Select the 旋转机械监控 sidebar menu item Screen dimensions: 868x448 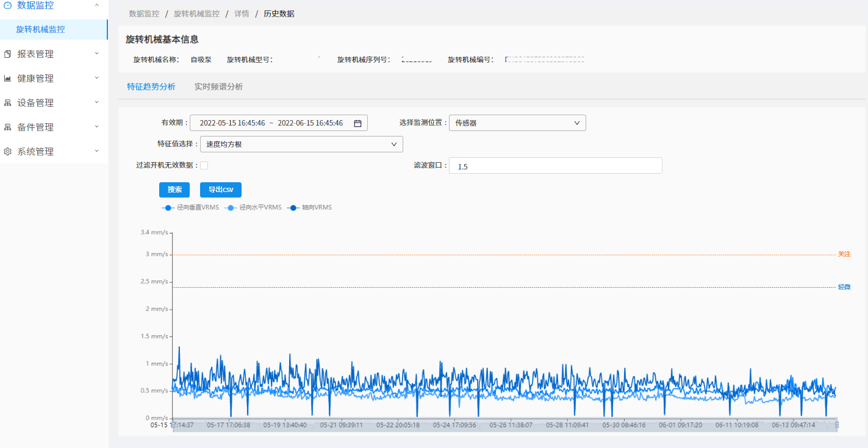click(41, 29)
